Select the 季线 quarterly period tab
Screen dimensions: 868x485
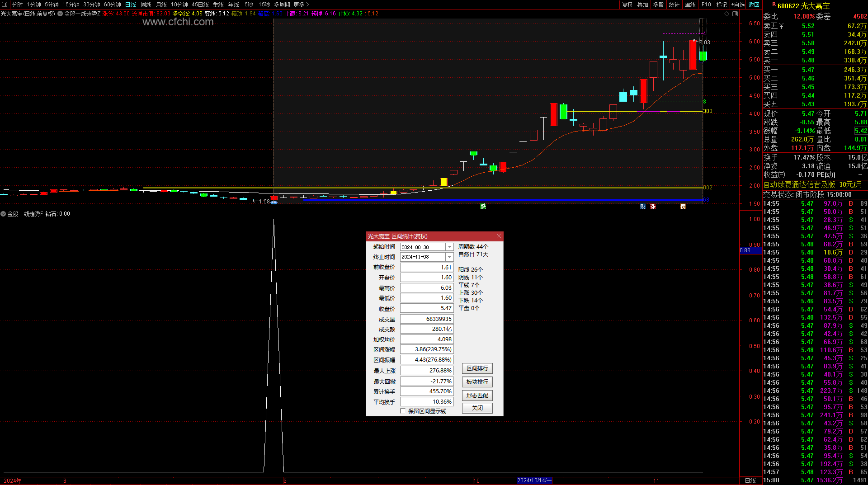click(218, 5)
